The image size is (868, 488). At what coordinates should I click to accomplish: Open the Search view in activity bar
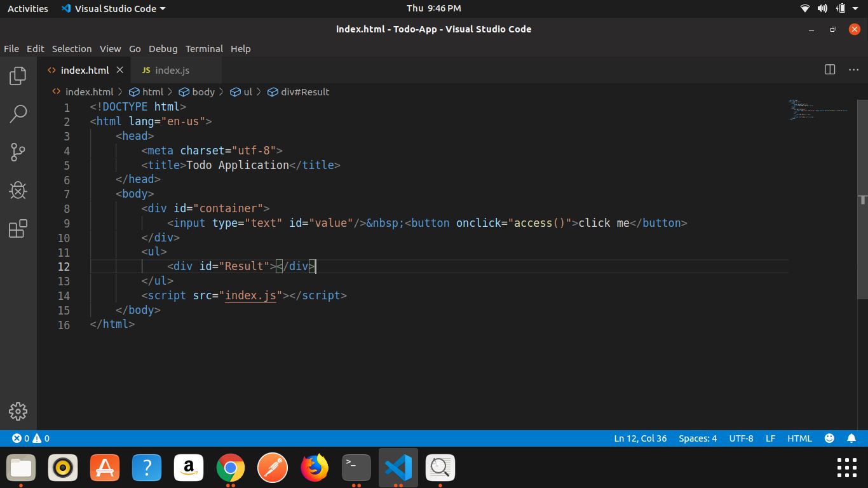(18, 114)
